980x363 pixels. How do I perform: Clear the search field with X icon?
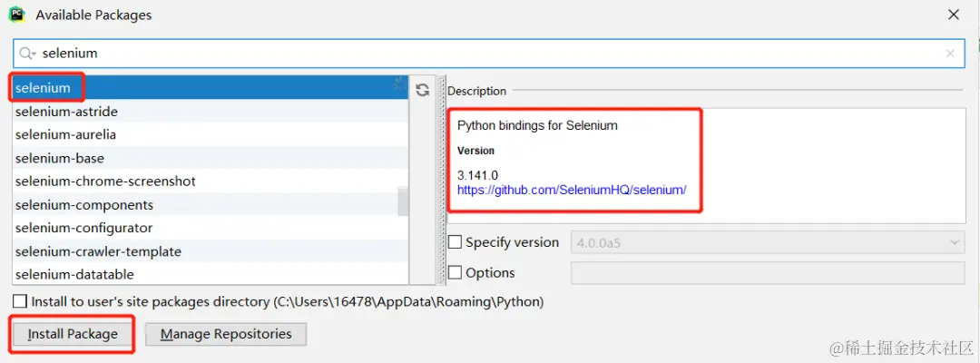(950, 54)
